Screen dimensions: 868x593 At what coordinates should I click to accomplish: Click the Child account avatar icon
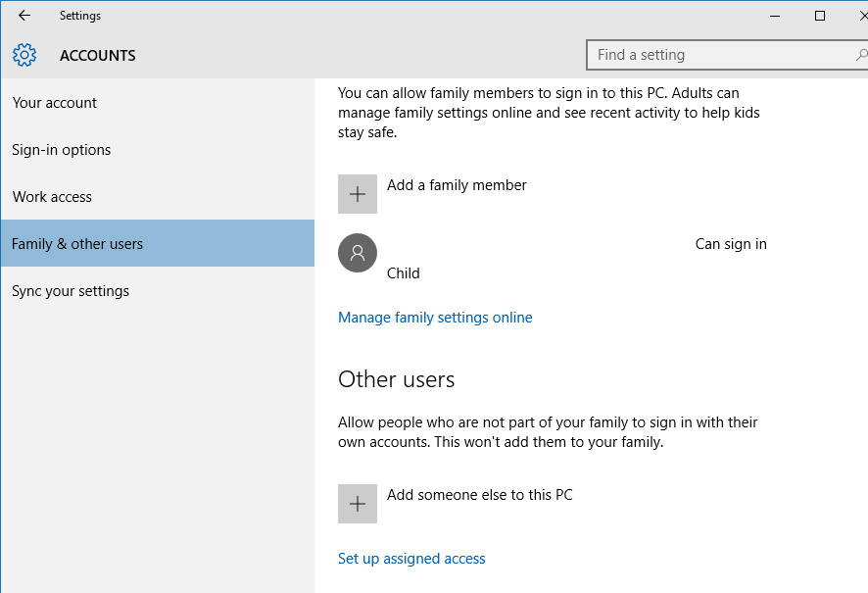(358, 253)
